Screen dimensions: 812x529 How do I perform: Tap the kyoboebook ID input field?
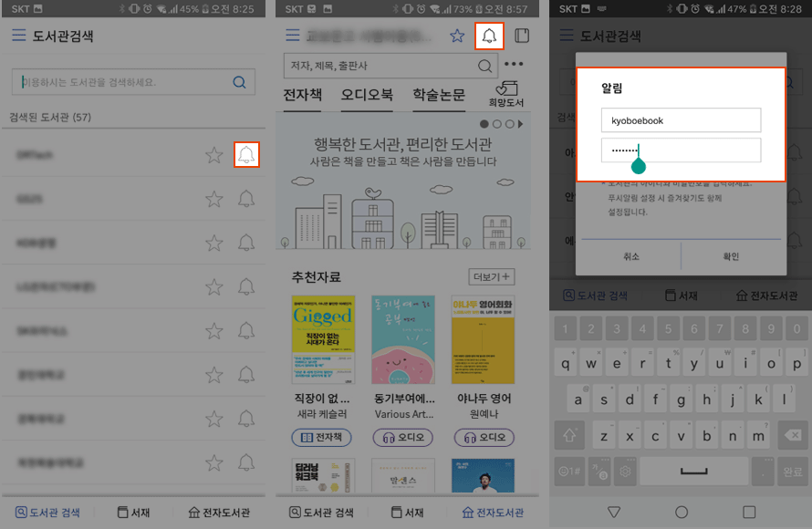pyautogui.click(x=681, y=119)
